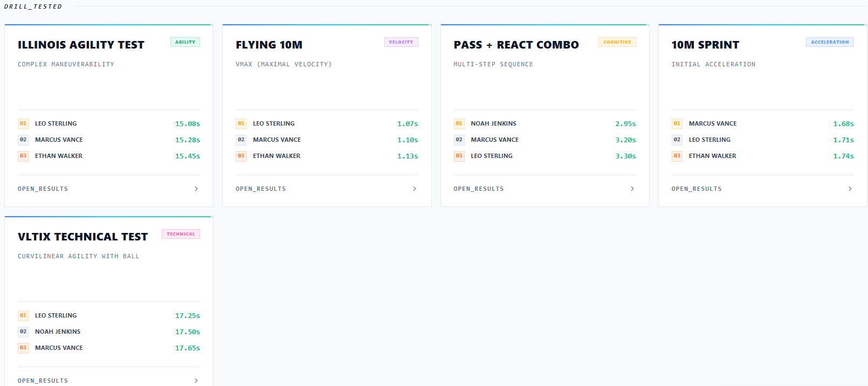Image resolution: width=868 pixels, height=386 pixels.
Task: Select rank 02 badge in 10M Sprint
Action: tap(677, 140)
